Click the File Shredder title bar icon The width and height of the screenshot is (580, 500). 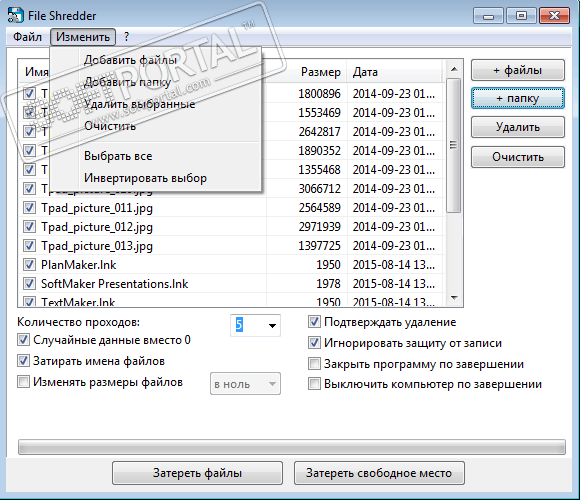pos(15,16)
